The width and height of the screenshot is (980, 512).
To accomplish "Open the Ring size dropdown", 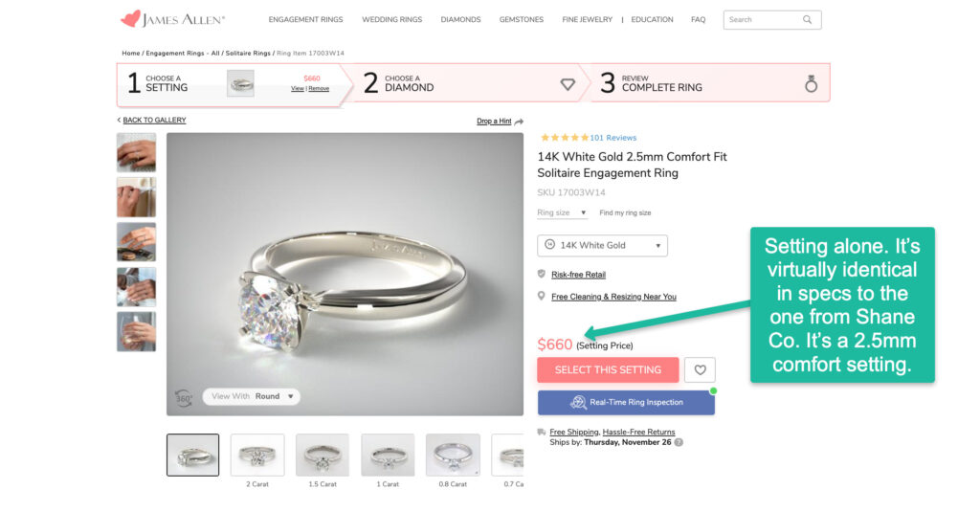I will coord(562,212).
